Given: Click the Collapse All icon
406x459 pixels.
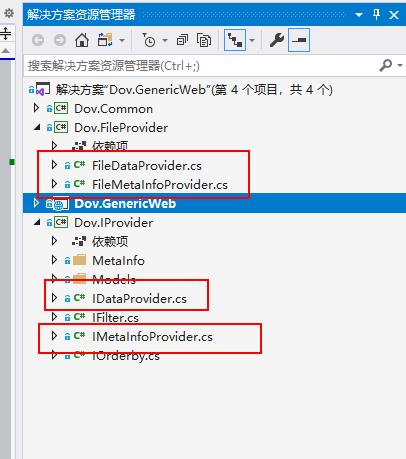Looking at the screenshot, I should tap(182, 40).
